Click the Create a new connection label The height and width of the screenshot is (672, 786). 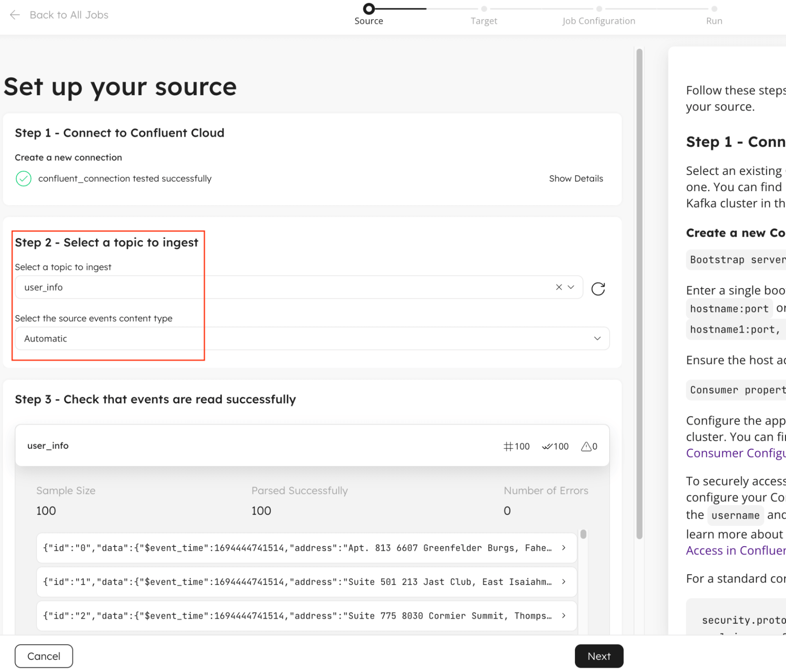tap(68, 157)
